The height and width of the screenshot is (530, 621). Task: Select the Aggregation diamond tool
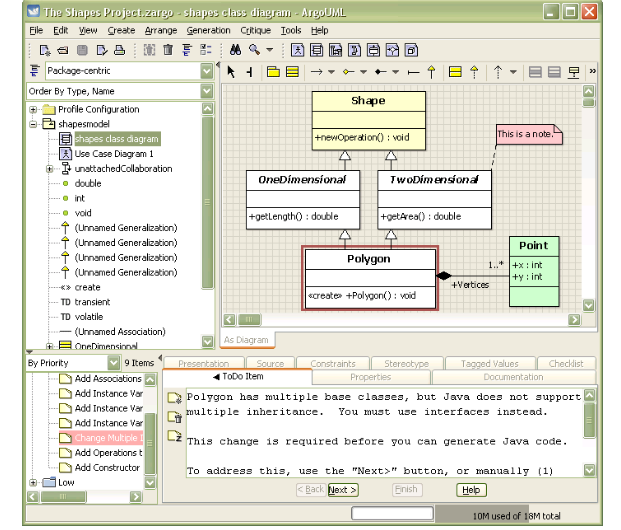349,72
